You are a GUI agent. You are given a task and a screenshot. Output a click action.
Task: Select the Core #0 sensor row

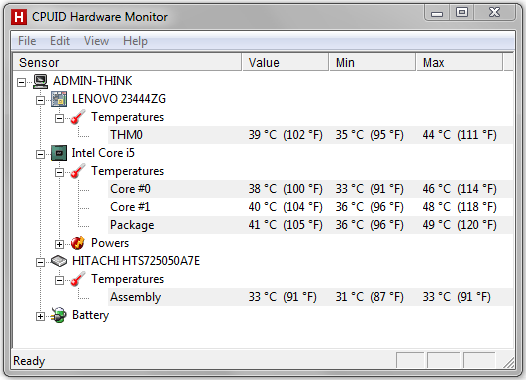pyautogui.click(x=310, y=189)
